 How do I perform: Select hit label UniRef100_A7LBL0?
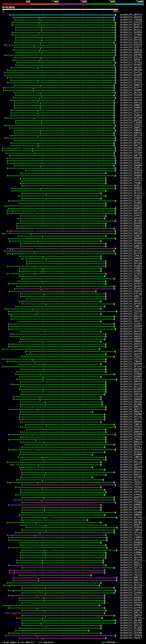[131, 324]
